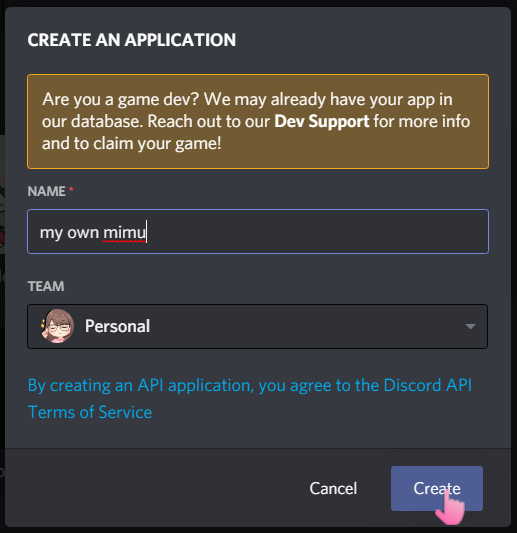Open the Terms of Service link
This screenshot has width=517, height=533.
point(90,412)
